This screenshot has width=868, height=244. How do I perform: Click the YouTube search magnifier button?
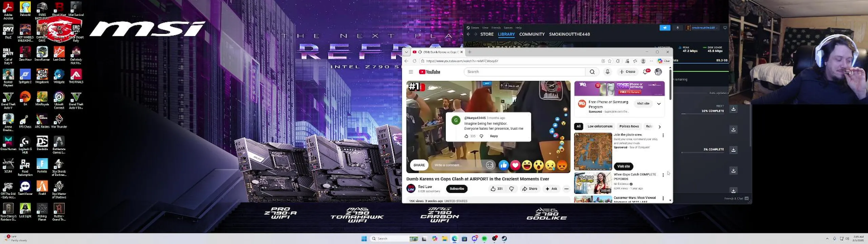click(592, 72)
